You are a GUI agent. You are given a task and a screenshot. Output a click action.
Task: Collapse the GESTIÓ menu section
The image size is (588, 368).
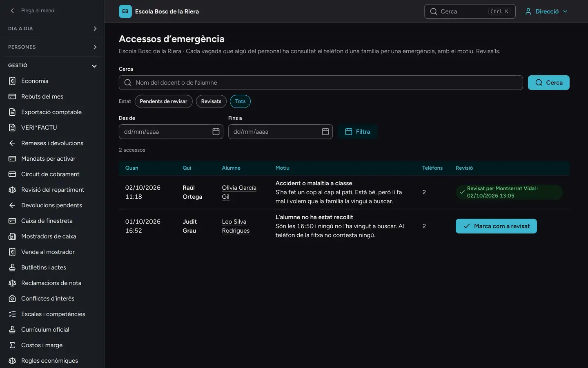52,65
